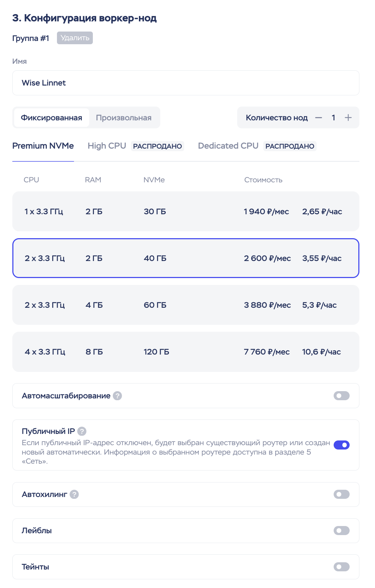
Task: Open help tooltip next to Автомасштабирование
Action: point(117,396)
